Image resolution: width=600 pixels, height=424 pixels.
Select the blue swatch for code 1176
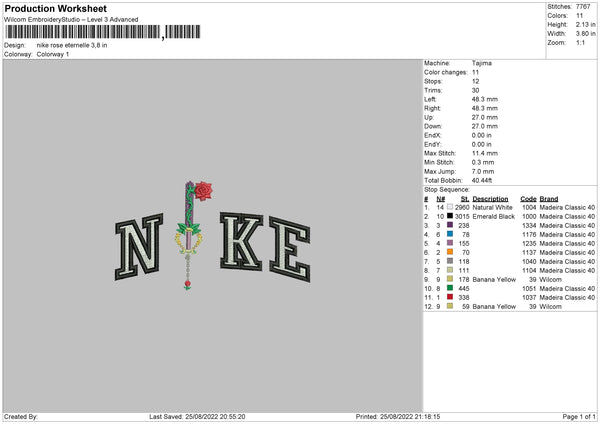pyautogui.click(x=450, y=234)
